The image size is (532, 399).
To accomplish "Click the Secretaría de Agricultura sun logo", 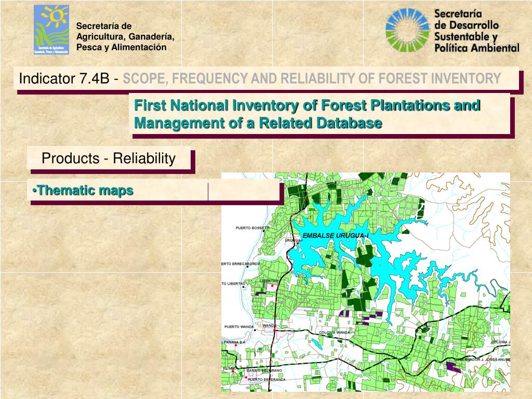I will point(51,30).
